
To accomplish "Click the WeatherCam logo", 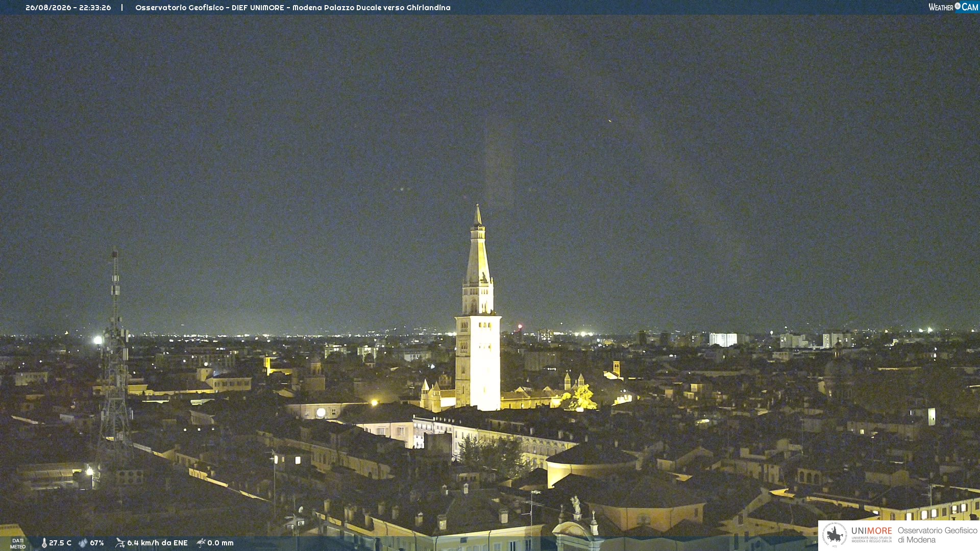I will (953, 7).
